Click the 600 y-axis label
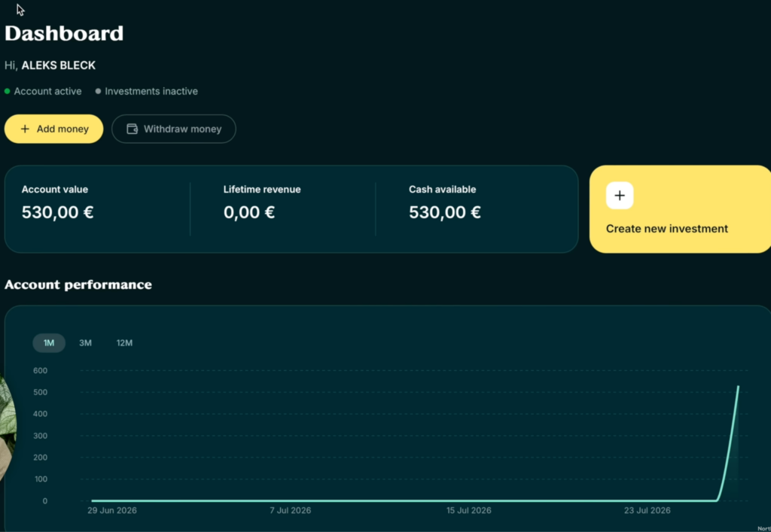 [41, 370]
